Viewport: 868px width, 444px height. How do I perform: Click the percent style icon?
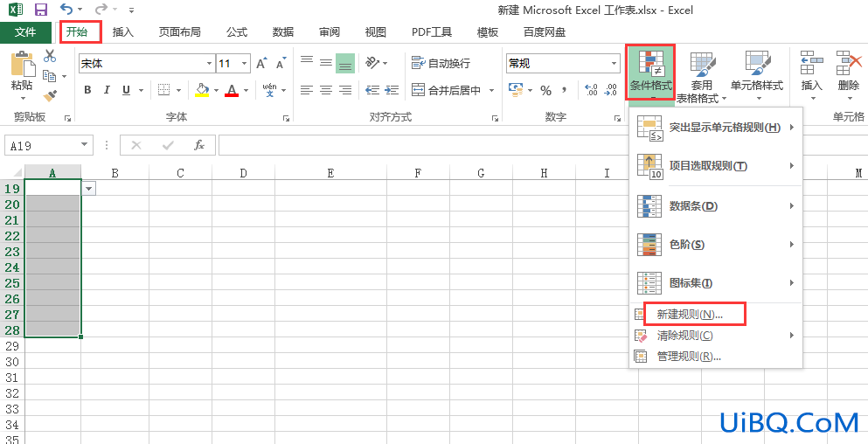pos(545,90)
